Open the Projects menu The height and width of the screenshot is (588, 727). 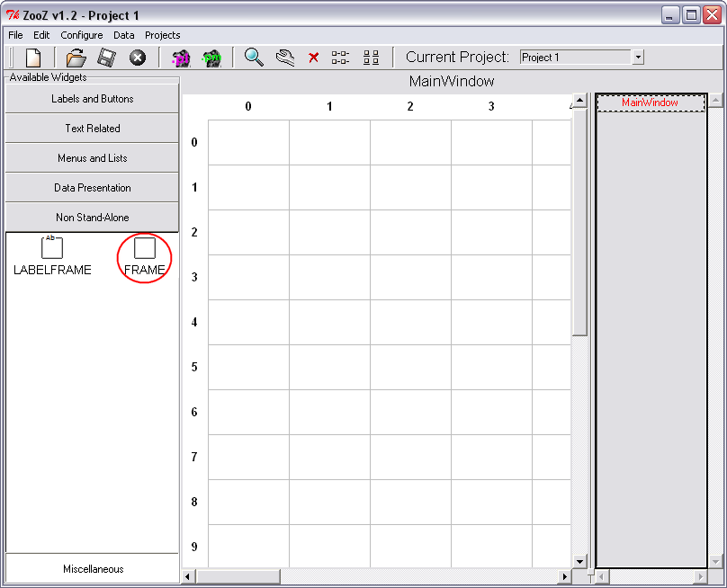163,35
